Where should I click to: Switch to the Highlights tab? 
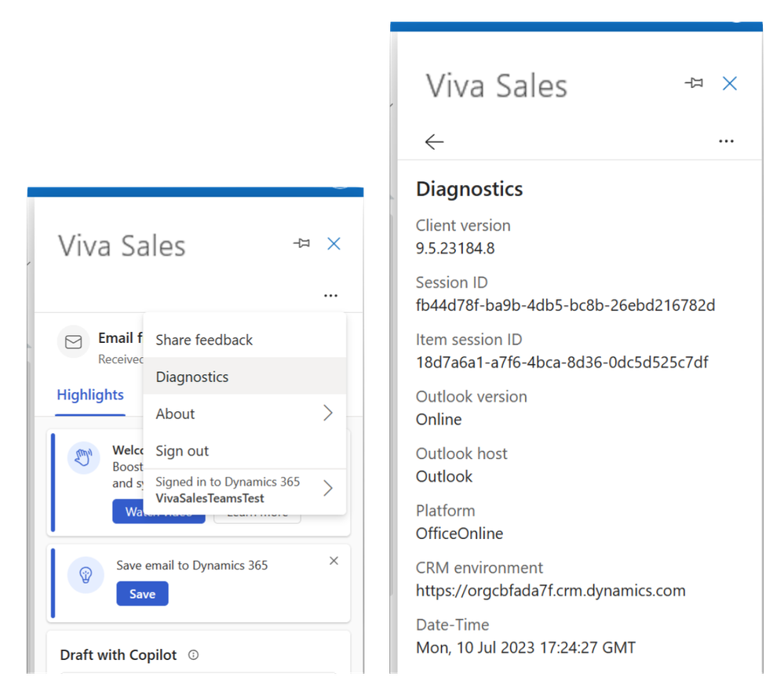(x=90, y=395)
